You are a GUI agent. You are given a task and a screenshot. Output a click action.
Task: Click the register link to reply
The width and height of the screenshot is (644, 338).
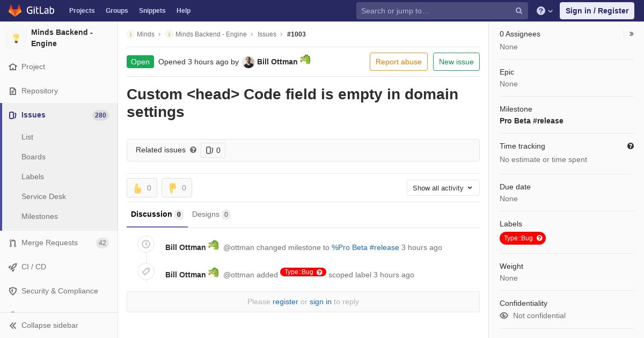(x=285, y=302)
